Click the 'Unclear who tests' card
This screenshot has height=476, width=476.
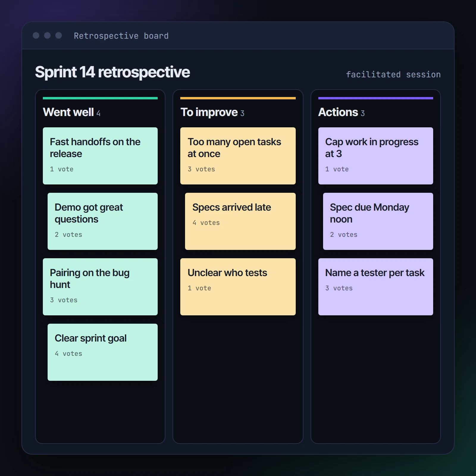238,287
